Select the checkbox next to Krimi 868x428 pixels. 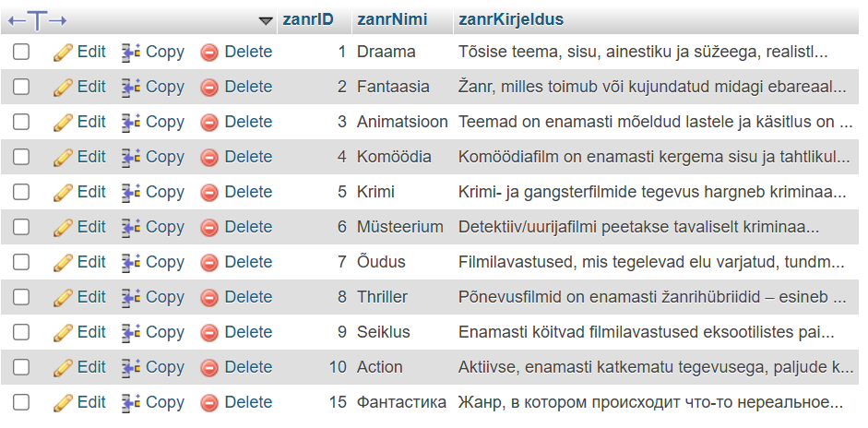click(x=21, y=193)
